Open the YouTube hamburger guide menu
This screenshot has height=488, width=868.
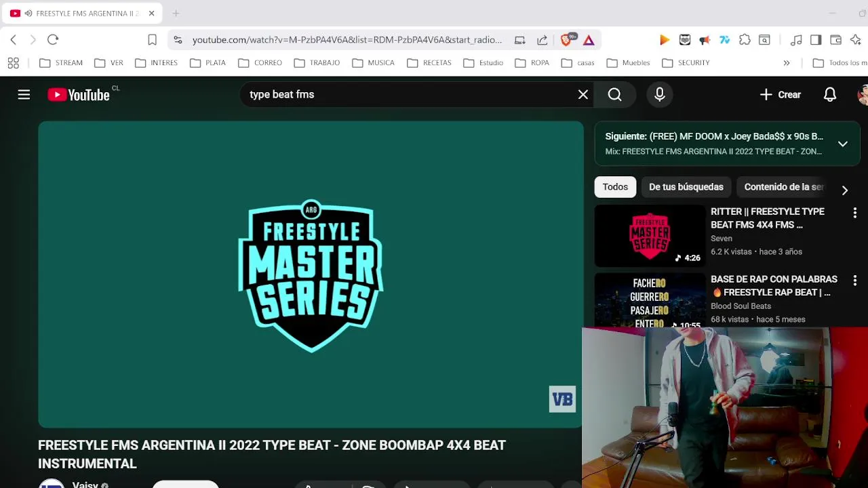(24, 95)
